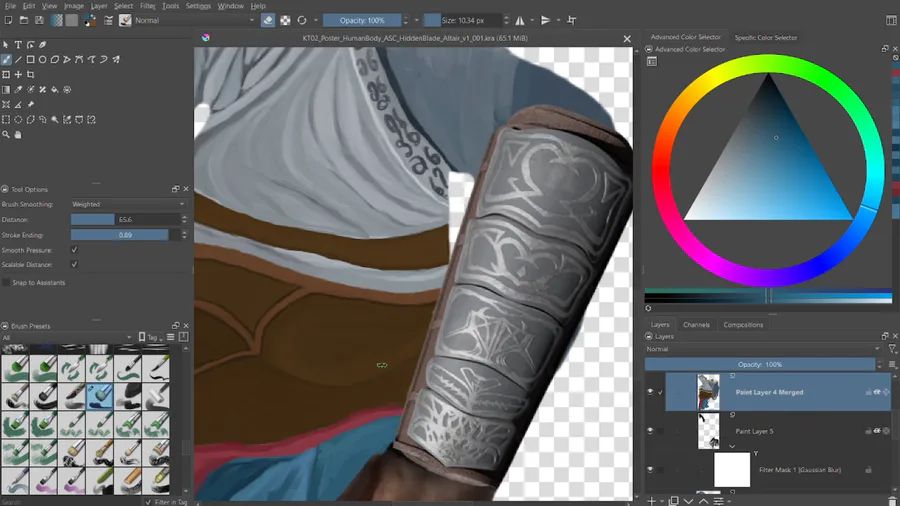This screenshot has width=900, height=506.
Task: Select the Color Sampler eyedropper tool
Action: pyautogui.click(x=18, y=89)
